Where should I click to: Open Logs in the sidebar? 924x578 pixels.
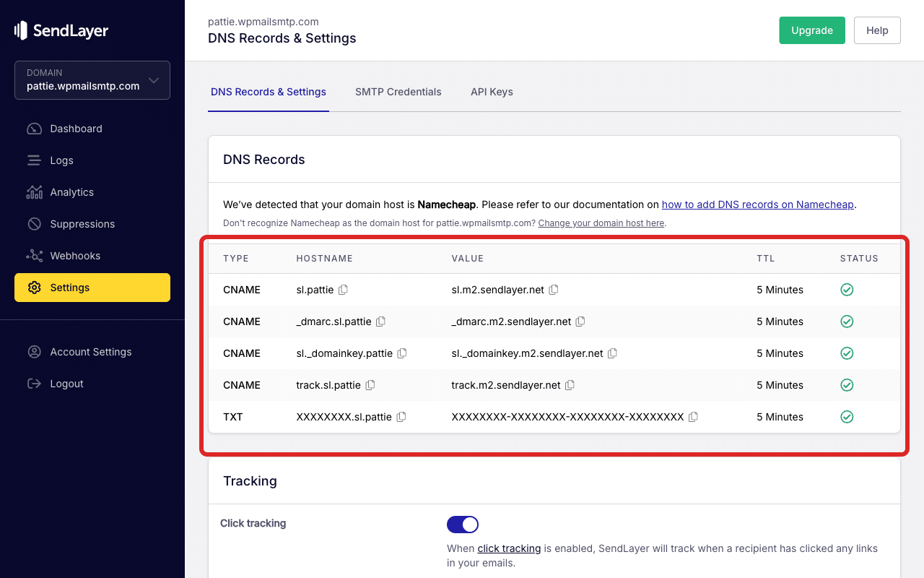point(92,160)
